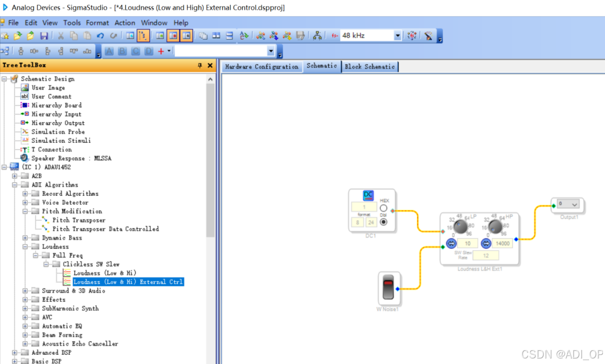Click the letter C toolbar button
Screen dimensions: 605x364
pos(135,51)
